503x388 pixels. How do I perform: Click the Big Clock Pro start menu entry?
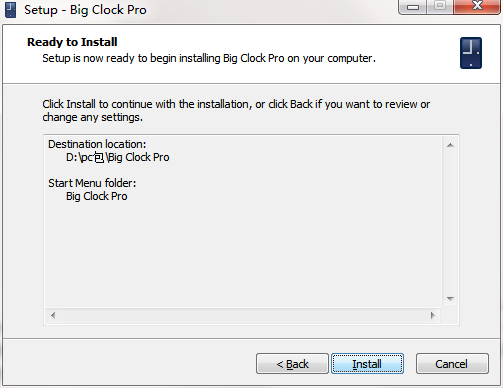pos(97,196)
